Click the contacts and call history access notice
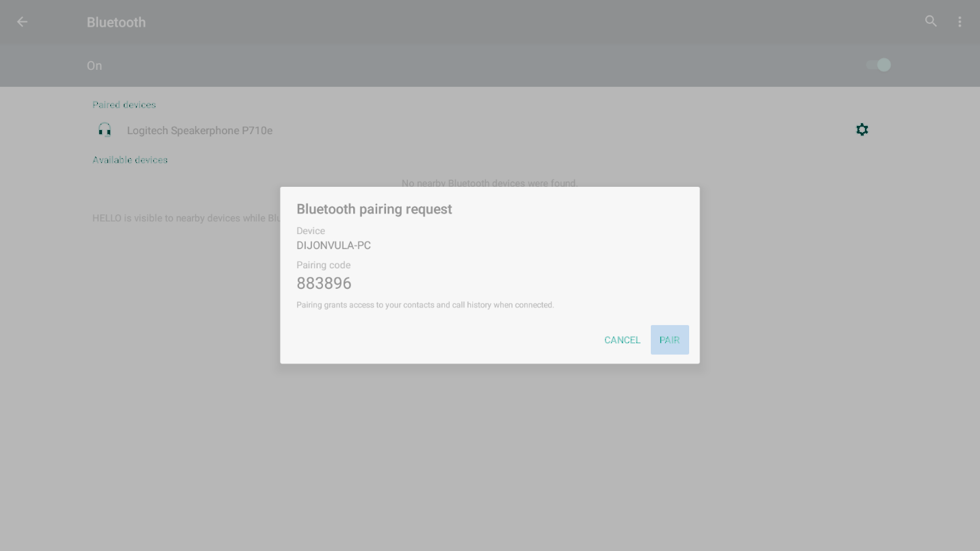Screen dimensions: 980x551 click(x=425, y=305)
